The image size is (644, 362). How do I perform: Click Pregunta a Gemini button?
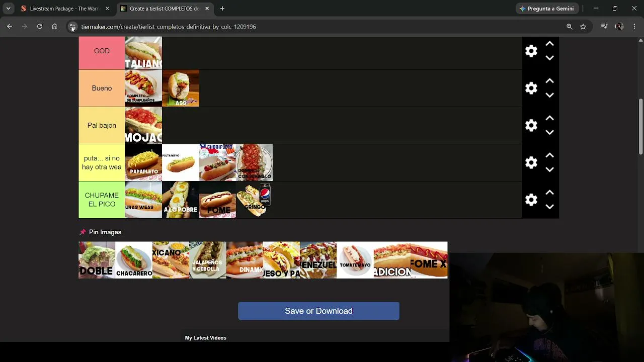pos(547,9)
